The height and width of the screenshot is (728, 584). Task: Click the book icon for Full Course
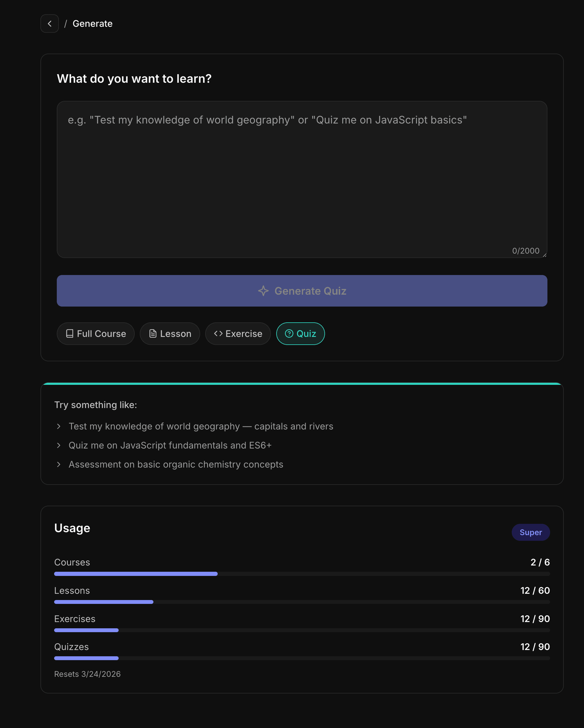coord(70,334)
